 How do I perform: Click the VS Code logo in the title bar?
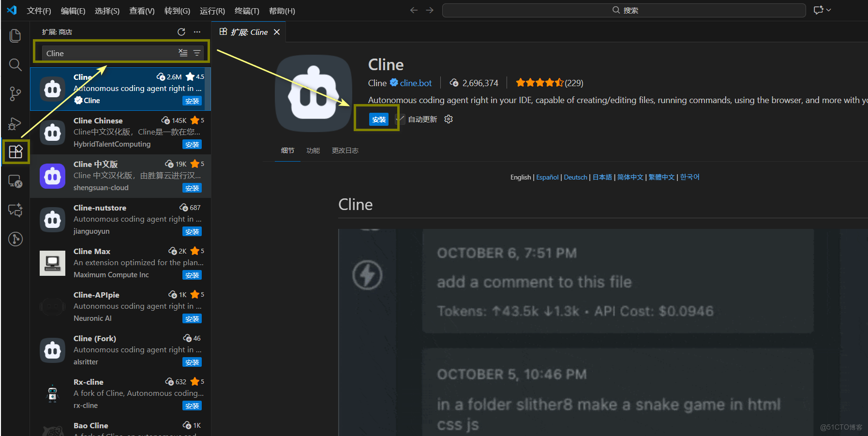pyautogui.click(x=12, y=10)
